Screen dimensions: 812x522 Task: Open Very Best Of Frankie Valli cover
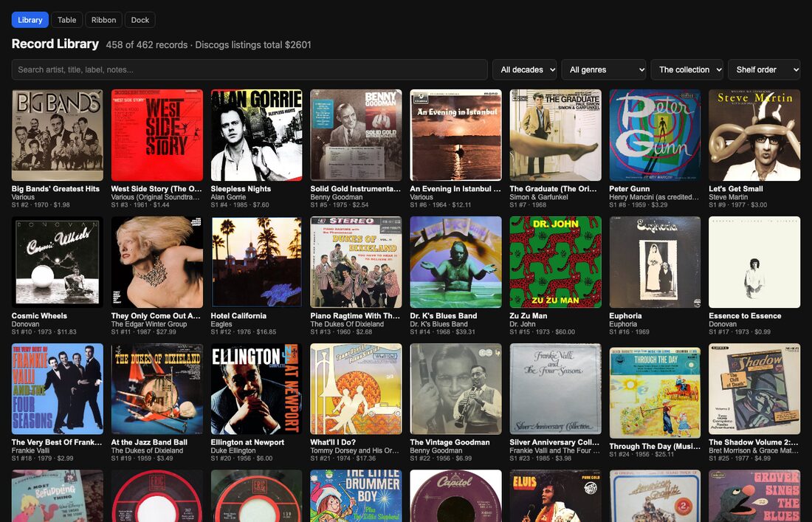click(58, 389)
